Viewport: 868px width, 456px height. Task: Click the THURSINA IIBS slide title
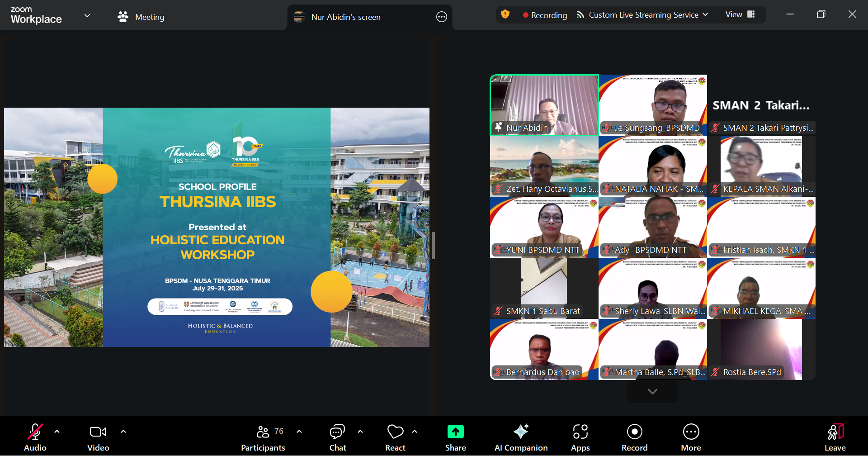[x=217, y=202]
